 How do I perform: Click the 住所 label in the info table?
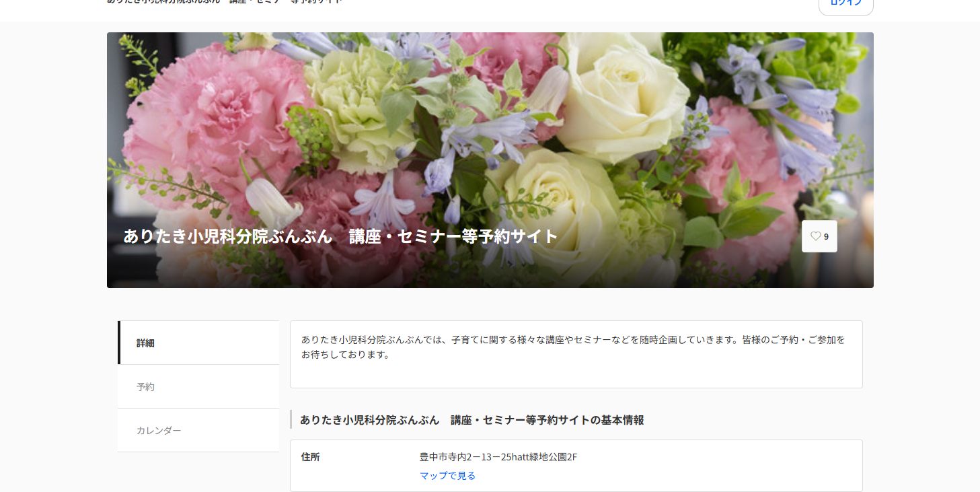coord(310,456)
